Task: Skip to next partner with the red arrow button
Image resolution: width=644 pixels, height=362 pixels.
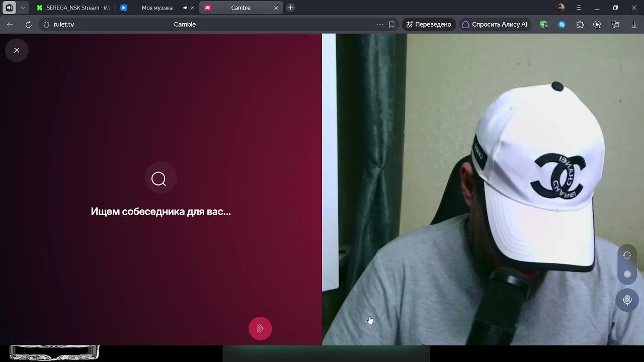Action: click(x=260, y=328)
